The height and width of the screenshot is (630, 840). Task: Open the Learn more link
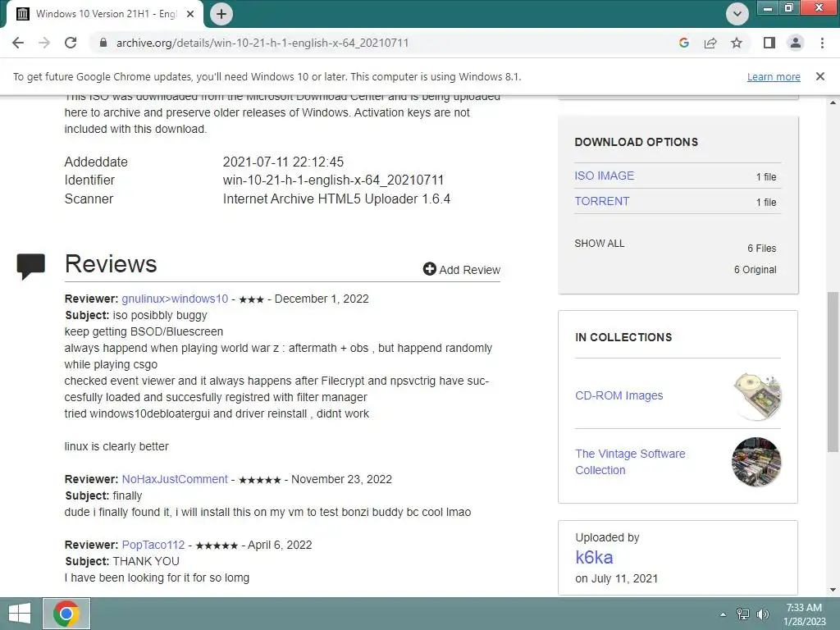(774, 76)
